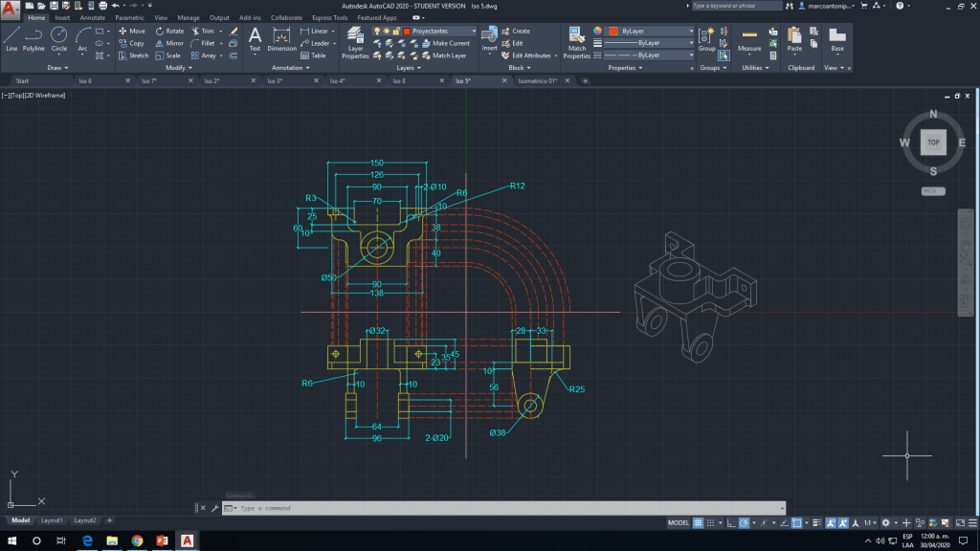The height and width of the screenshot is (551, 980).
Task: Click the Polyline tool
Action: pos(33,38)
